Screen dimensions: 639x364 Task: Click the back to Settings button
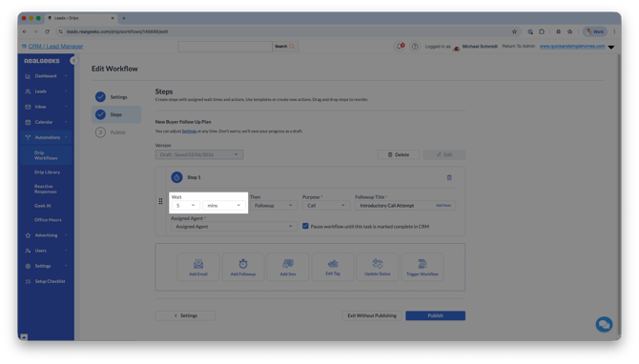tap(185, 315)
